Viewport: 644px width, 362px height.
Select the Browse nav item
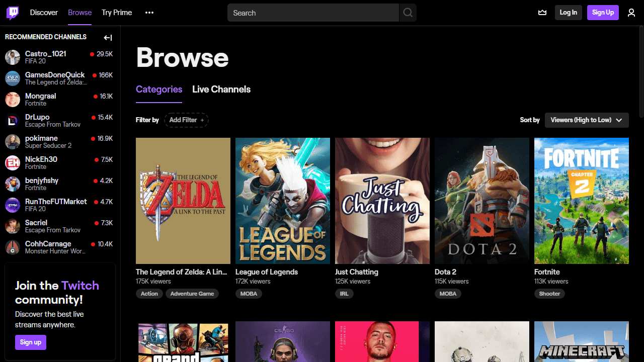coord(79,13)
